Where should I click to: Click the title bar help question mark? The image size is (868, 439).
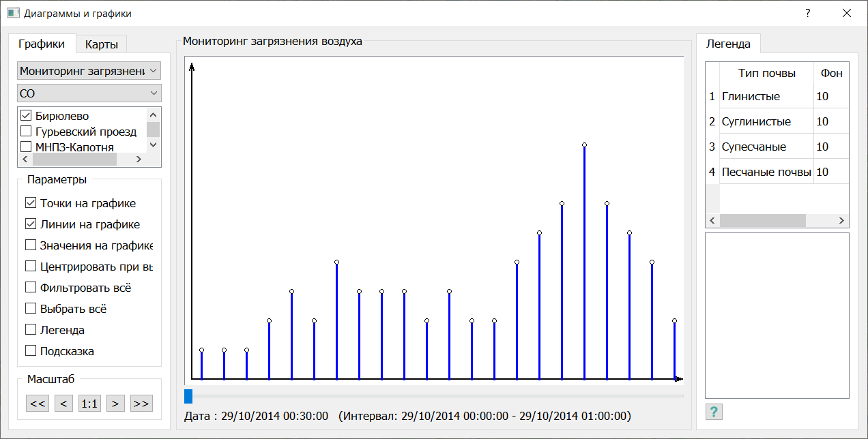tap(807, 13)
